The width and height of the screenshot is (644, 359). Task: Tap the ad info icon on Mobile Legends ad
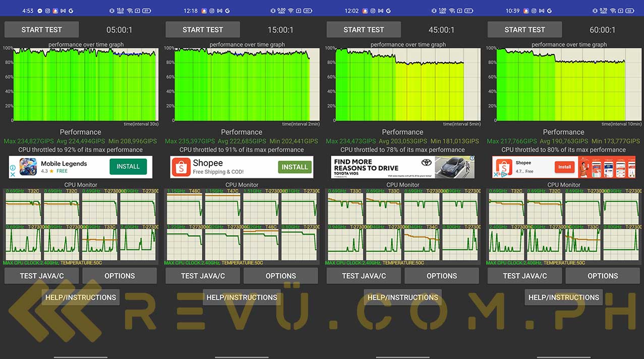tap(13, 168)
